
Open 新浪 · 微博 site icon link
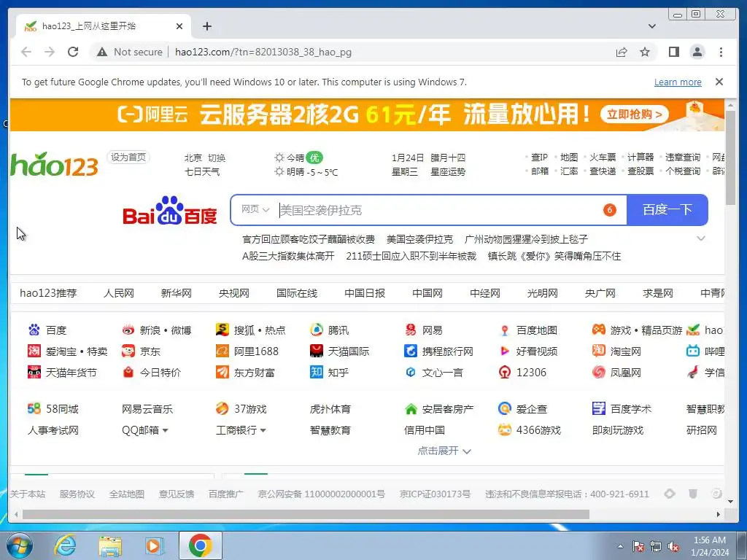tap(128, 330)
